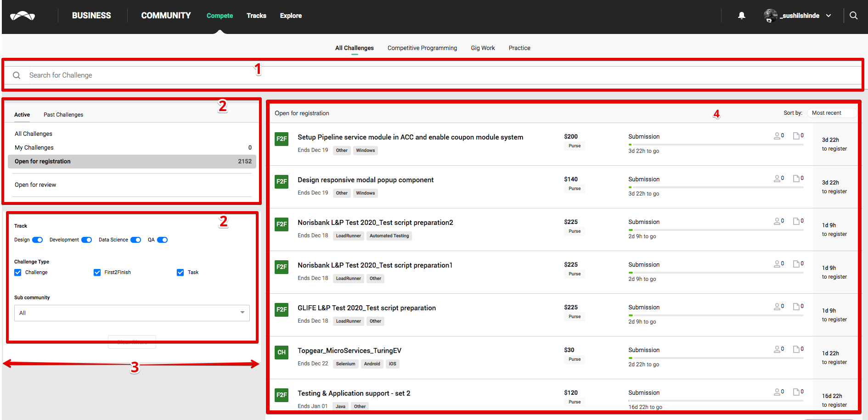Select Open for review filter

click(x=35, y=185)
